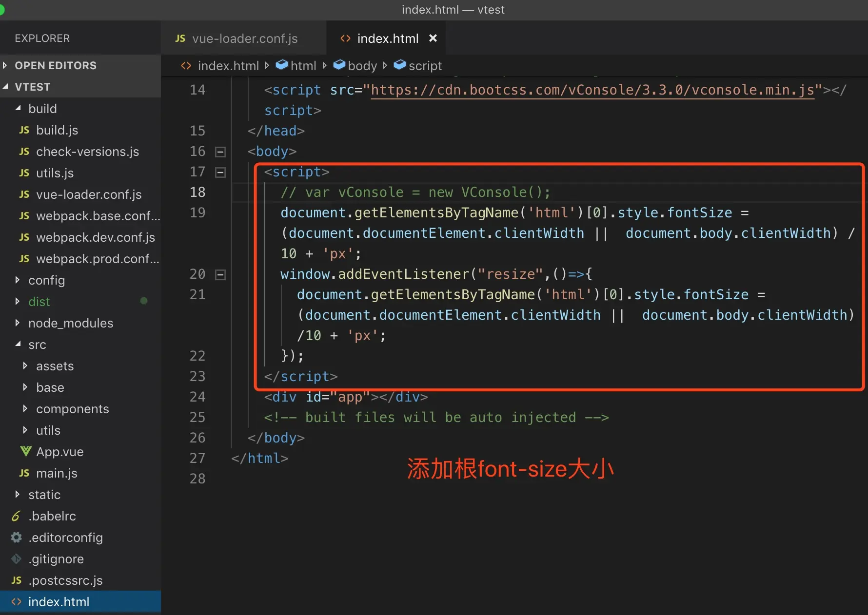
Task: Close the index.html editor tab
Action: pyautogui.click(x=433, y=38)
